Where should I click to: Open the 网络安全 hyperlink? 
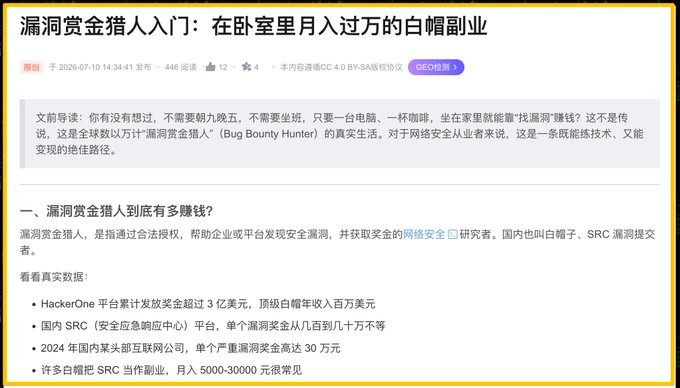click(x=424, y=234)
